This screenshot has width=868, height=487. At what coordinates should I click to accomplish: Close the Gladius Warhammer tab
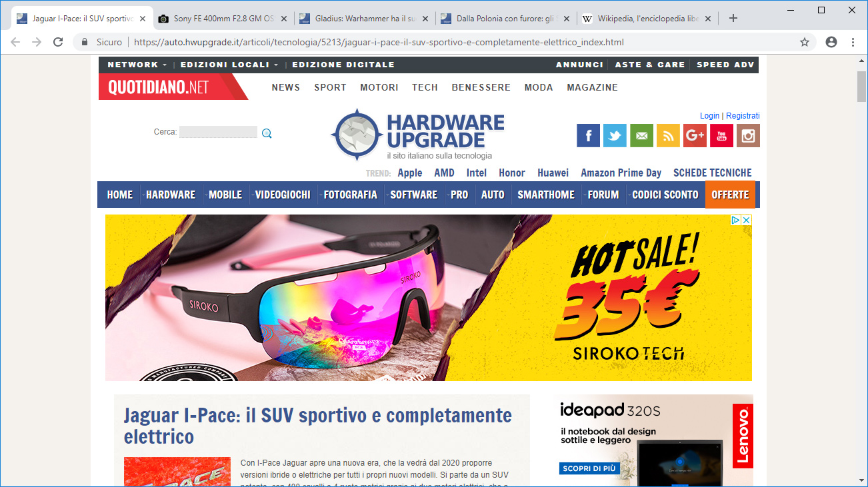click(x=425, y=19)
